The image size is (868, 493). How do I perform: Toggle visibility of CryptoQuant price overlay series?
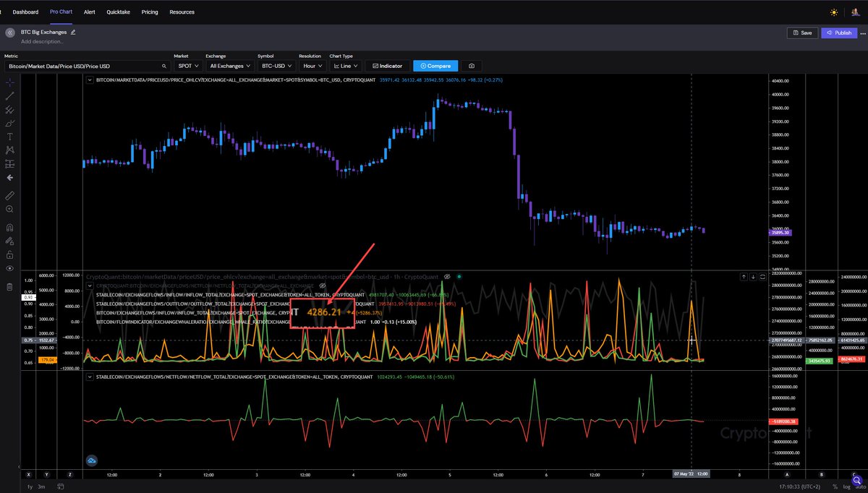tap(448, 276)
